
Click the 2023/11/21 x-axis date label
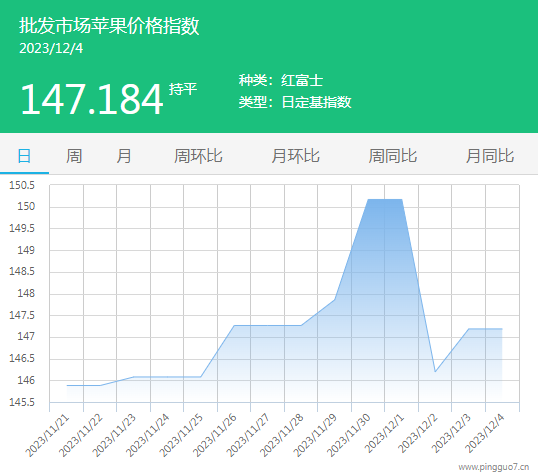pos(47,436)
